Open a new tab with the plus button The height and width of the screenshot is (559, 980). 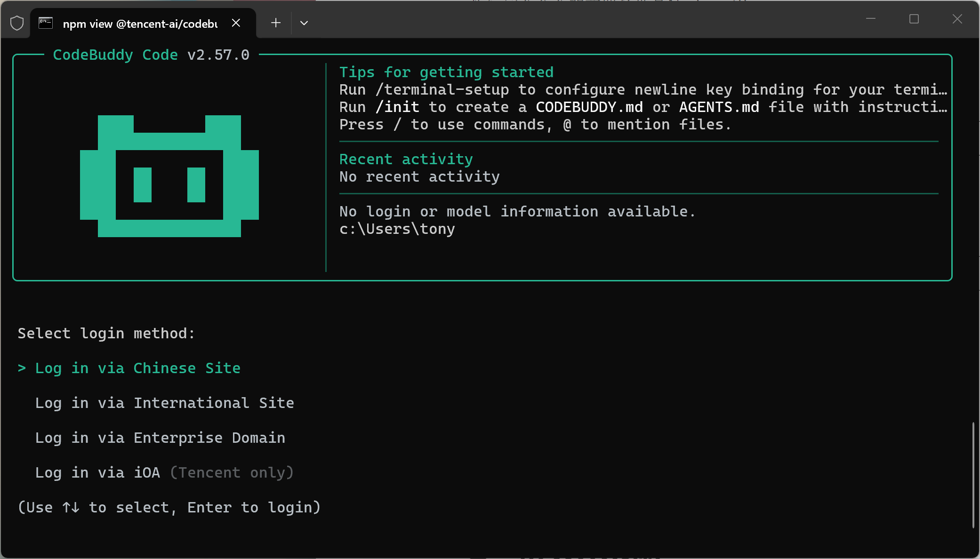276,23
